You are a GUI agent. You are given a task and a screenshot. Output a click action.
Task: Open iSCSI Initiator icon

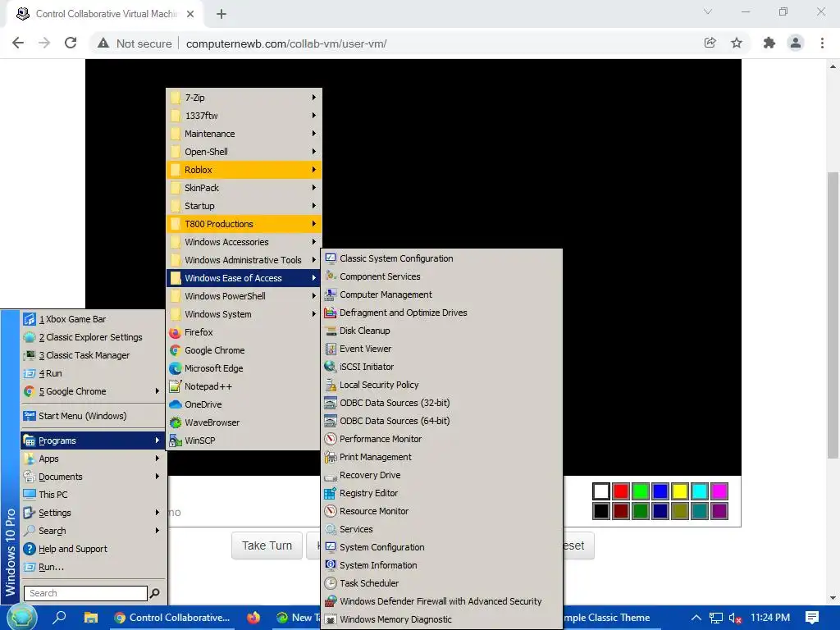click(331, 367)
